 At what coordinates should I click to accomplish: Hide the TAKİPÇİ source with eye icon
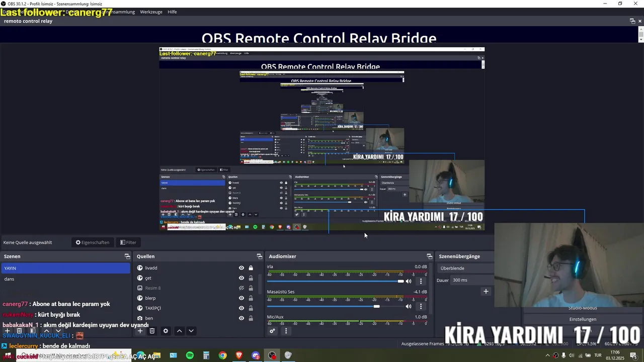pos(242,308)
